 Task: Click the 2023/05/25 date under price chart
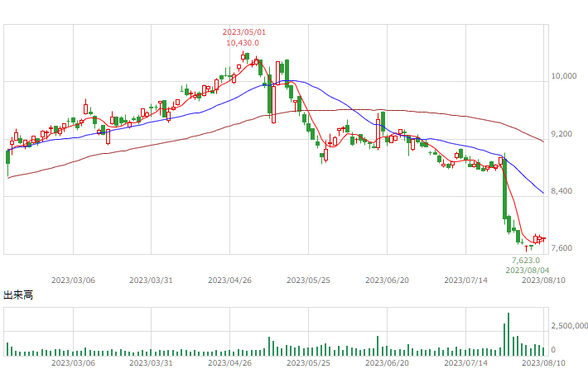pyautogui.click(x=308, y=280)
